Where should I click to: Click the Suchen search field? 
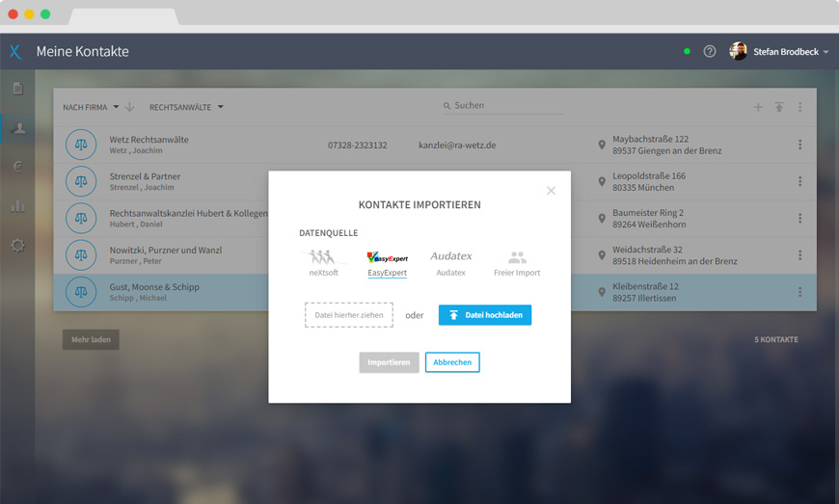click(504, 106)
